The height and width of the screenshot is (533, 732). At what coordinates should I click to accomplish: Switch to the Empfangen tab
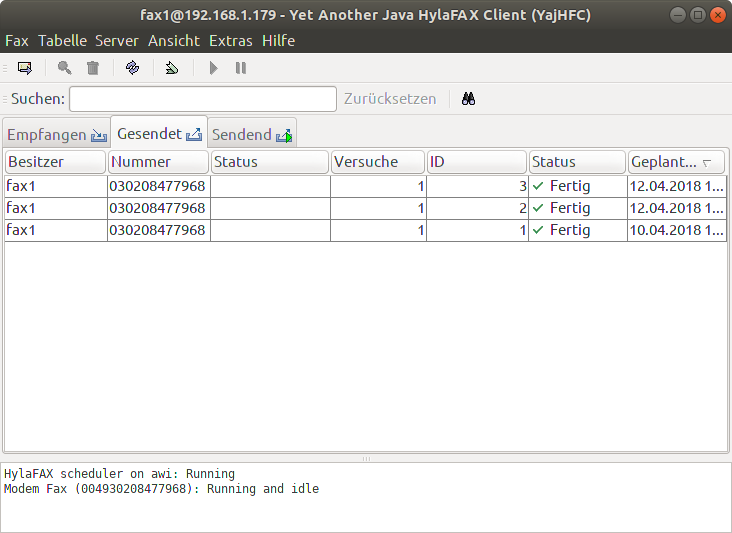coord(56,134)
